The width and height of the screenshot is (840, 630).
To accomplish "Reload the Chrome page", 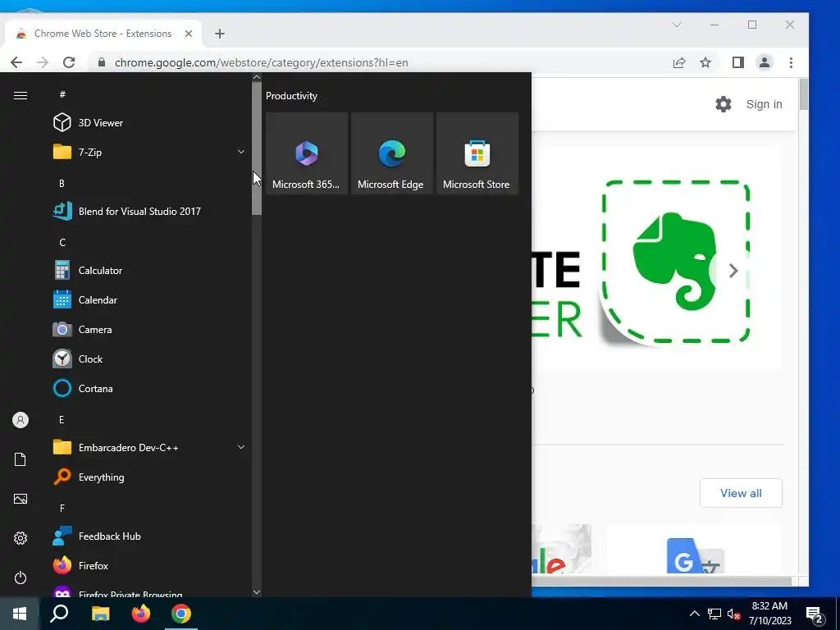I will [69, 62].
